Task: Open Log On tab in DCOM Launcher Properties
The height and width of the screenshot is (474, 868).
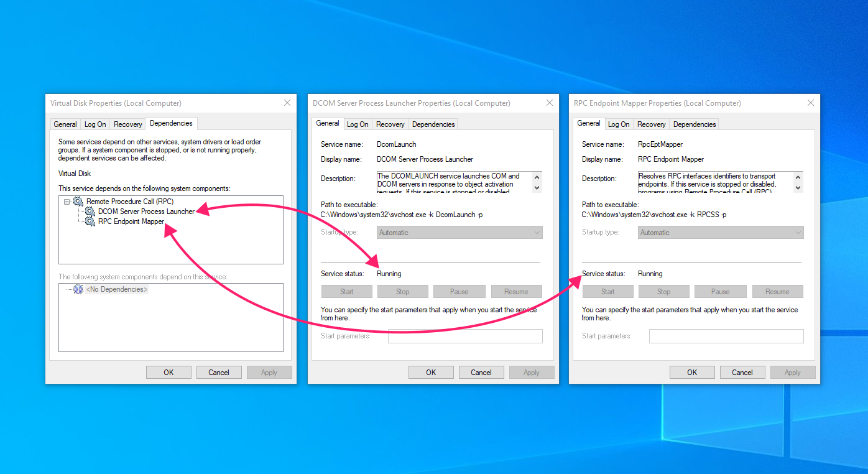Action: click(x=358, y=124)
